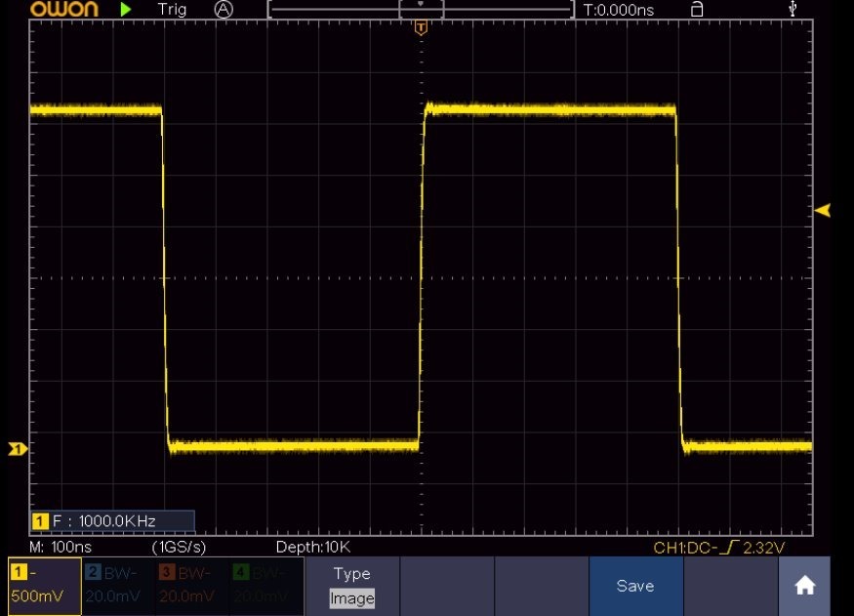Click the frequency measurement F: 1000.0KHz box

tap(112, 520)
